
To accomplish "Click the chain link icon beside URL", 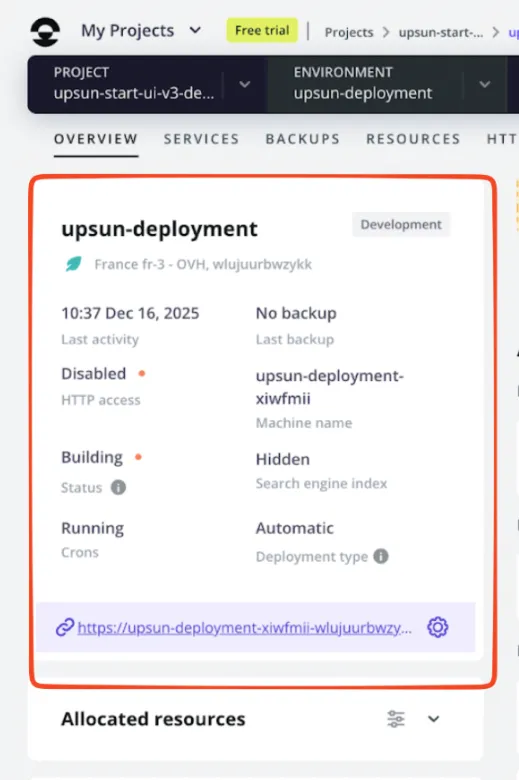I will tap(65, 627).
